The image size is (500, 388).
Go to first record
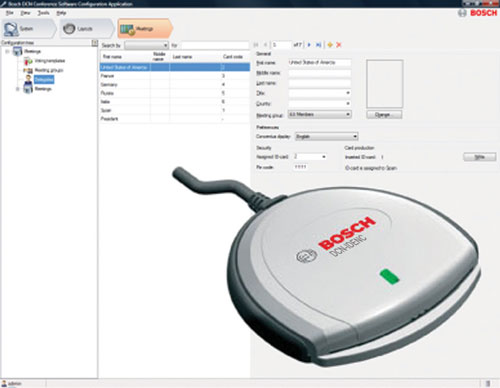[256, 45]
